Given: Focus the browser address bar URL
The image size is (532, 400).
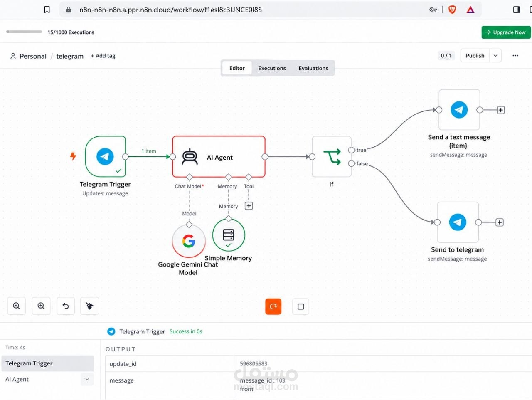Looking at the screenshot, I should pos(170,10).
